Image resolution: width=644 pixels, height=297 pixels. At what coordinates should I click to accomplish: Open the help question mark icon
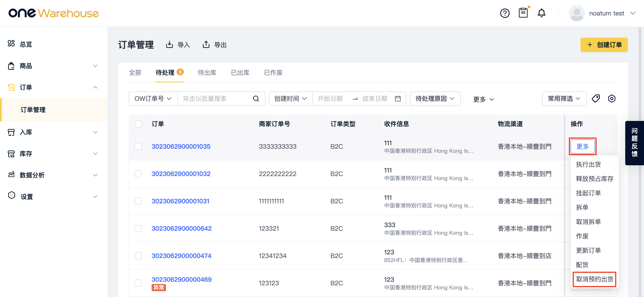tap(505, 13)
